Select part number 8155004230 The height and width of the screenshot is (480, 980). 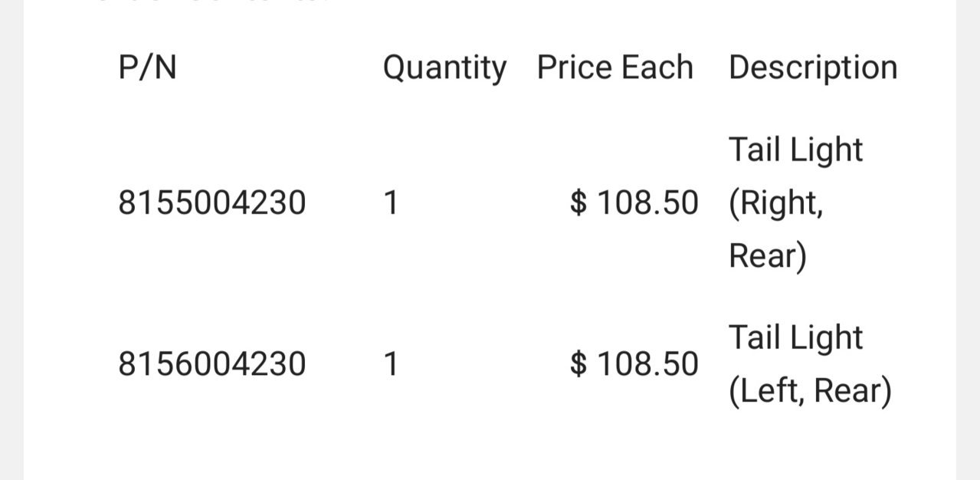tap(212, 203)
